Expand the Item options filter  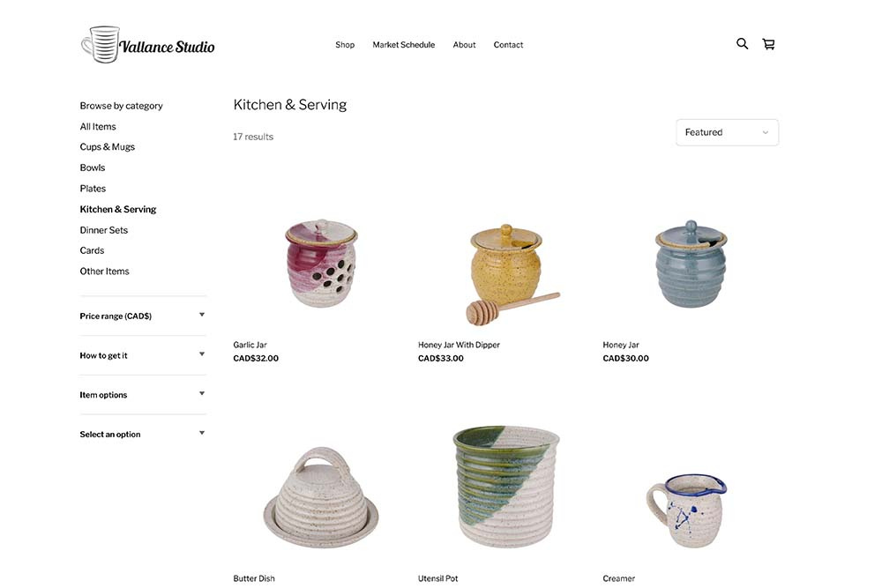[143, 395]
